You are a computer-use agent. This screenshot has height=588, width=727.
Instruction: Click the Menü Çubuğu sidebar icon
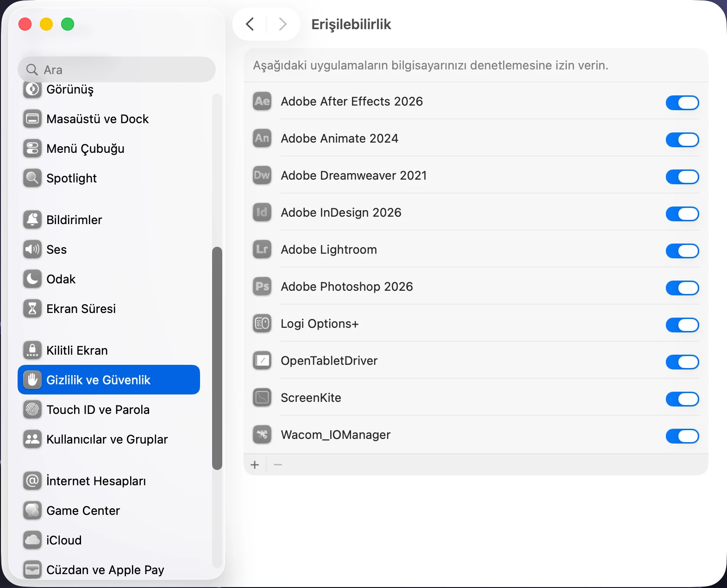coord(32,149)
